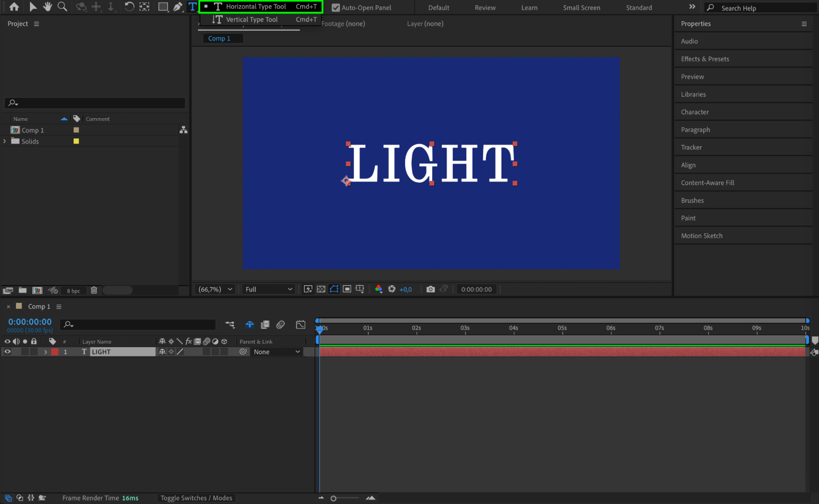The height and width of the screenshot is (504, 819).
Task: Open the Full resolution dropdown
Action: pyautogui.click(x=268, y=289)
